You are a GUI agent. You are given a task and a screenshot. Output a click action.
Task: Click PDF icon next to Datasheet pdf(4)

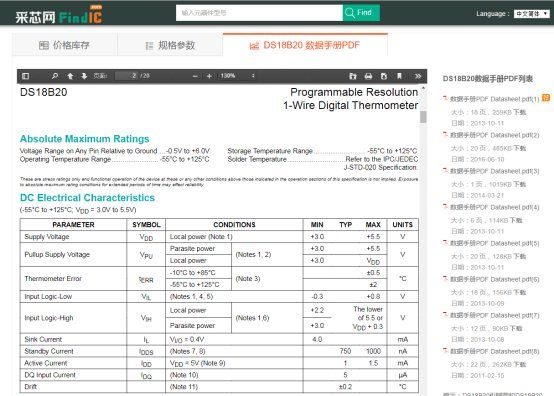click(x=446, y=206)
